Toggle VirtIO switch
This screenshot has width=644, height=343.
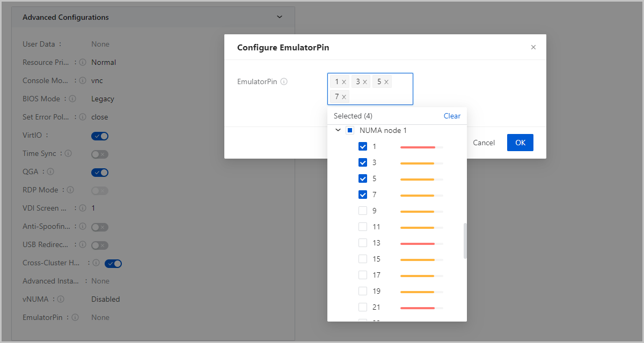[x=100, y=136]
